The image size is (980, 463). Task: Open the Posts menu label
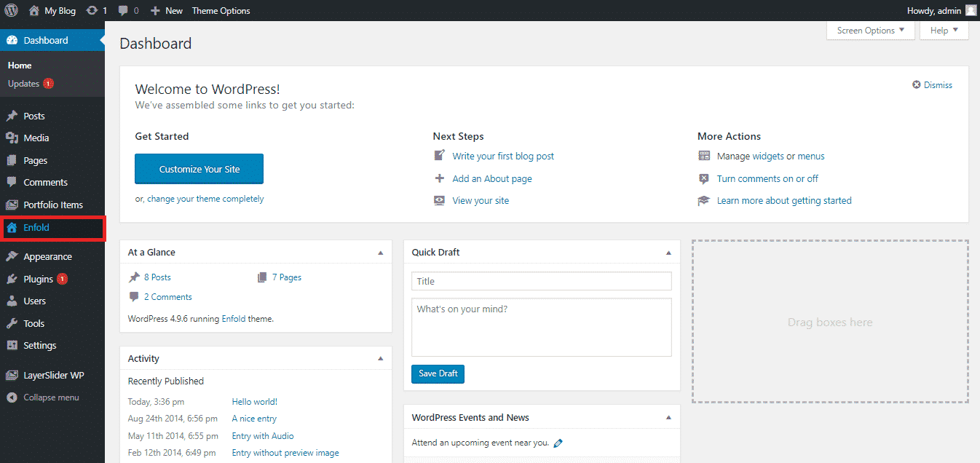(34, 116)
